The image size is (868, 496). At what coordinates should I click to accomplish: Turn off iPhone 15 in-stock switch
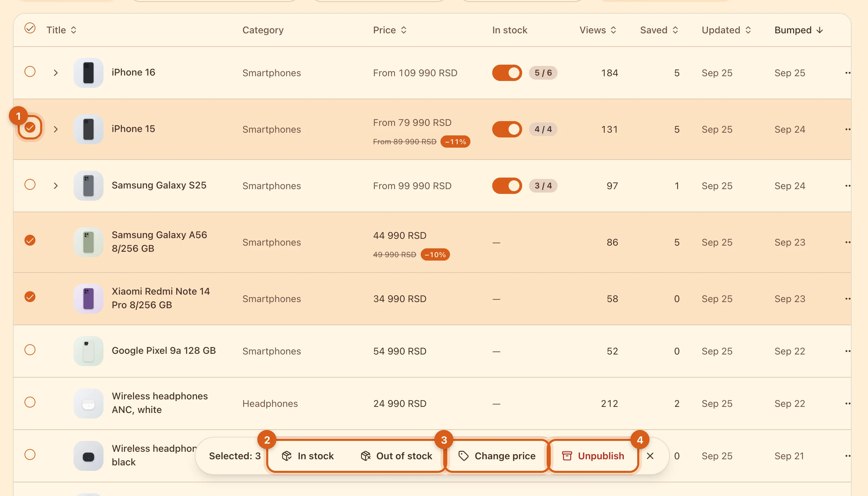[x=507, y=130]
